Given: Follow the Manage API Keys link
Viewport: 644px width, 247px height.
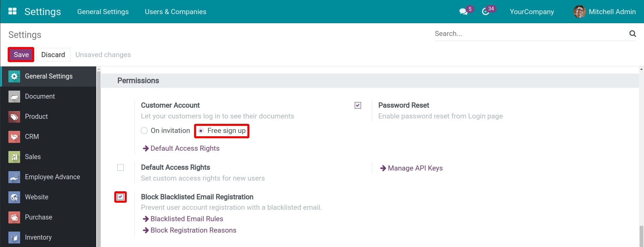Looking at the screenshot, I should [415, 168].
